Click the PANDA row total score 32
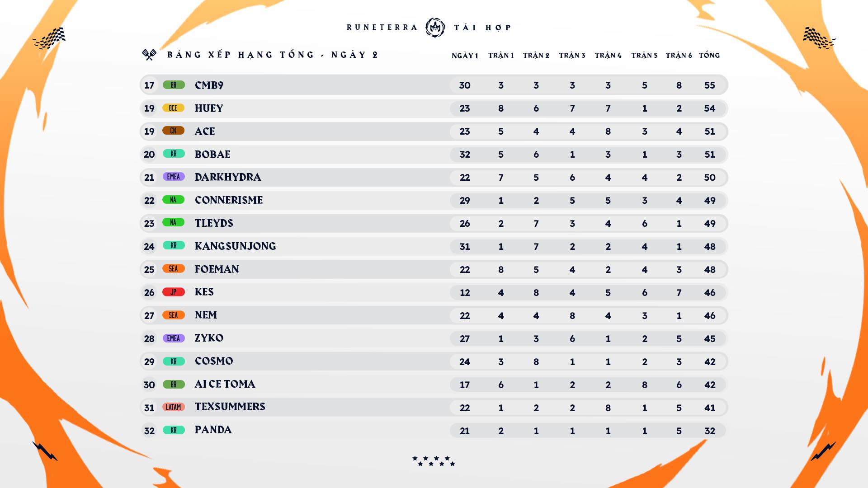Image resolution: width=868 pixels, height=488 pixels. pyautogui.click(x=710, y=431)
